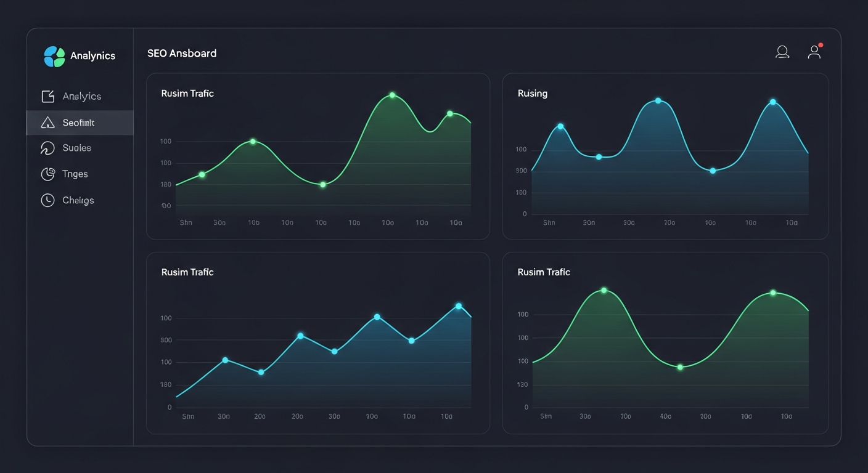
Task: Select highest point on the jagged blue line chart
Action: [459, 306]
